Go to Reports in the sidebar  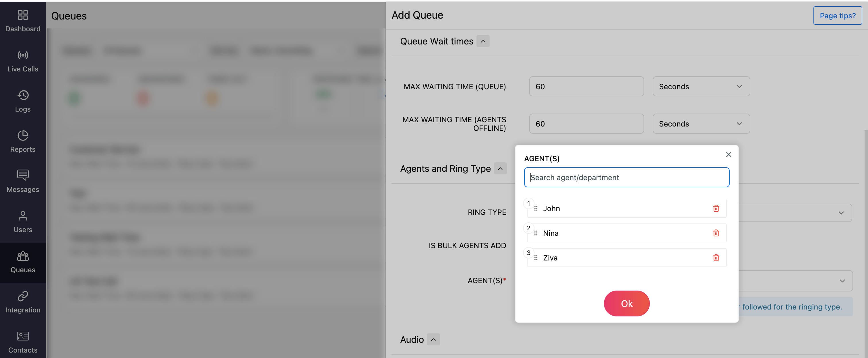pyautogui.click(x=23, y=142)
